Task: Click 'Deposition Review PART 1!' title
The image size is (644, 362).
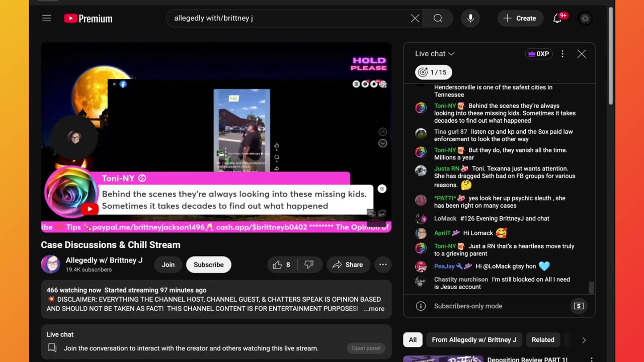Action: click(527, 359)
